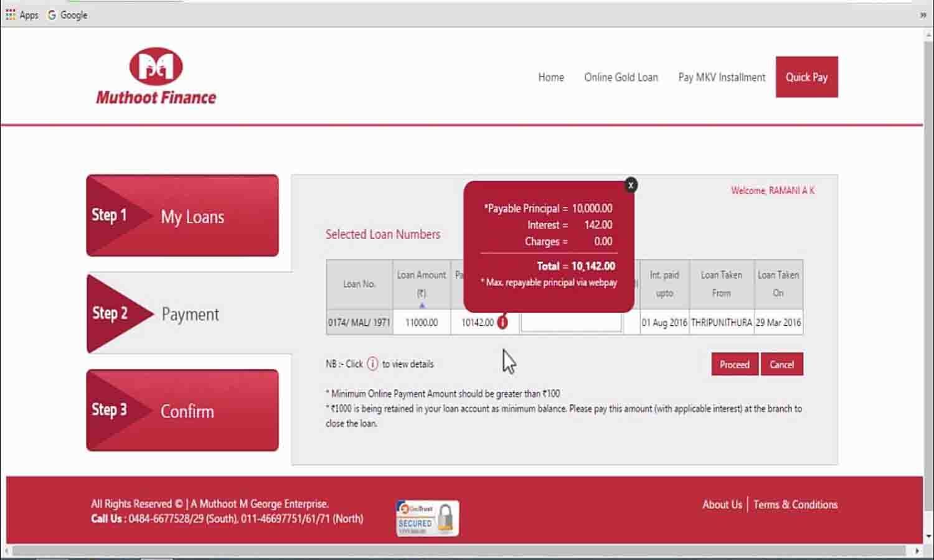Viewport: 934px width, 560px height.
Task: Open the Online Gold Loan page
Action: [621, 77]
